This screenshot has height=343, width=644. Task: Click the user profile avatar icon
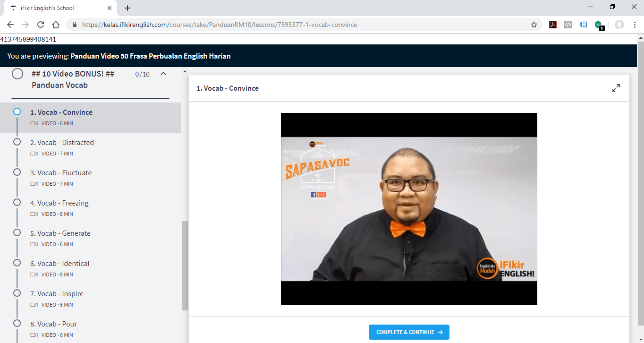[x=619, y=25]
